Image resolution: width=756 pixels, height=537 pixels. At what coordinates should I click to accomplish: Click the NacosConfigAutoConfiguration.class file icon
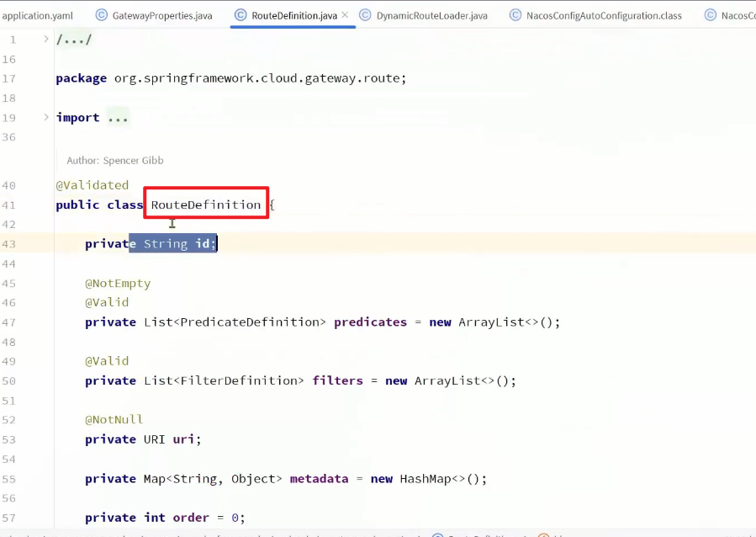[515, 15]
